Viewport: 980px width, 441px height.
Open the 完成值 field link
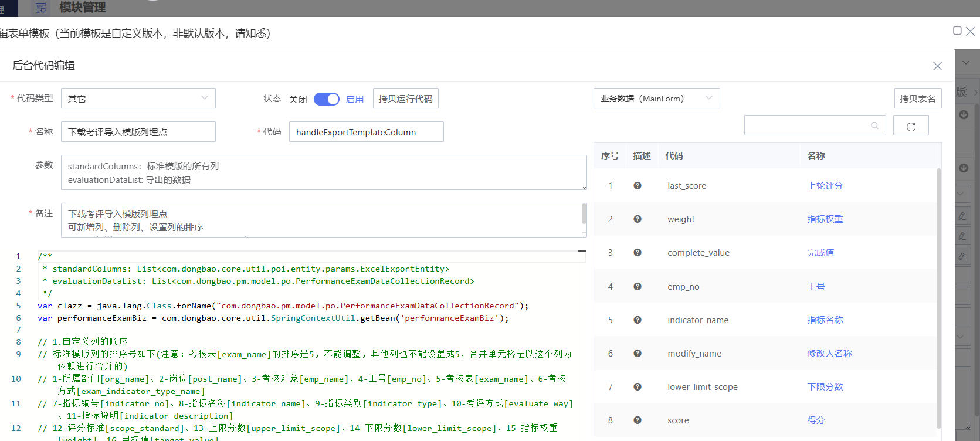[820, 252]
